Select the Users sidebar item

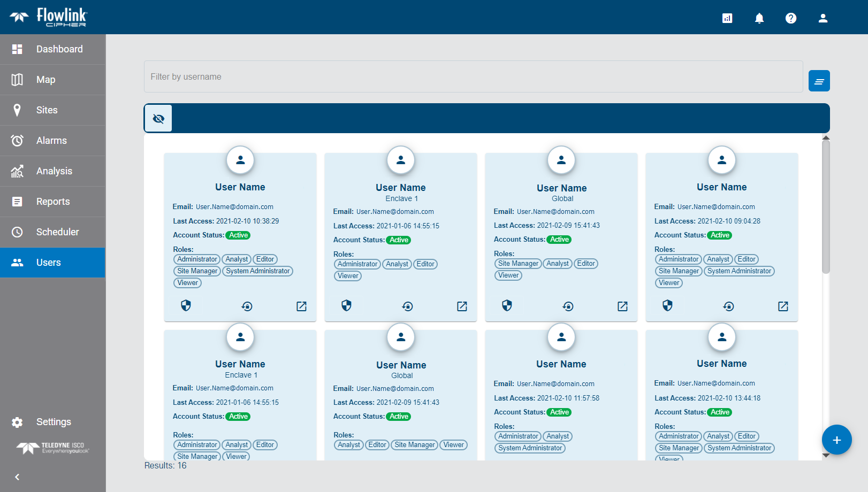coord(52,263)
